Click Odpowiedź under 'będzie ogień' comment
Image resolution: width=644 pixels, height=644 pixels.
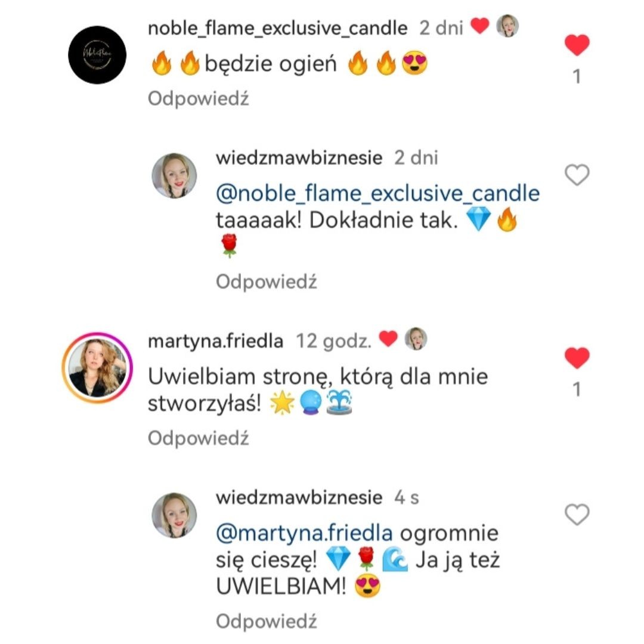(x=199, y=99)
